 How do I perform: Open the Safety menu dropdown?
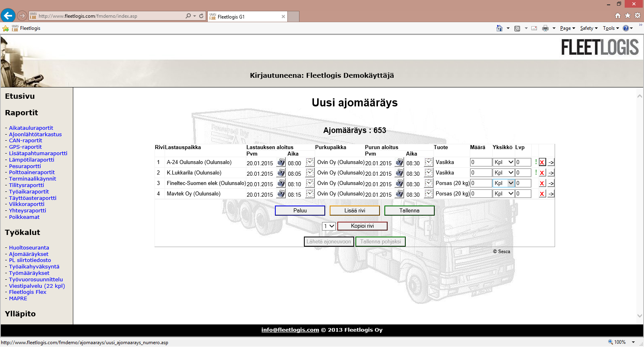(x=589, y=28)
